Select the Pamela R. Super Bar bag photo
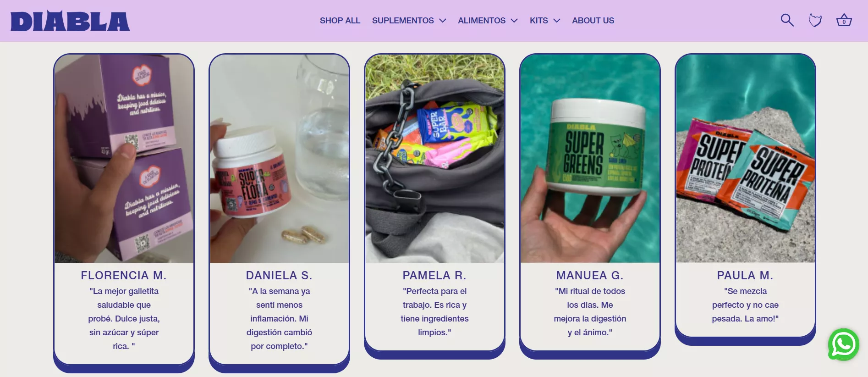Image resolution: width=868 pixels, height=377 pixels. click(434, 159)
